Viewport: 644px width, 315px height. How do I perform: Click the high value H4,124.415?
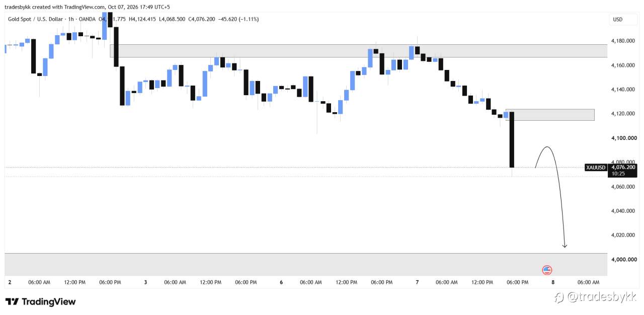[x=142, y=19]
